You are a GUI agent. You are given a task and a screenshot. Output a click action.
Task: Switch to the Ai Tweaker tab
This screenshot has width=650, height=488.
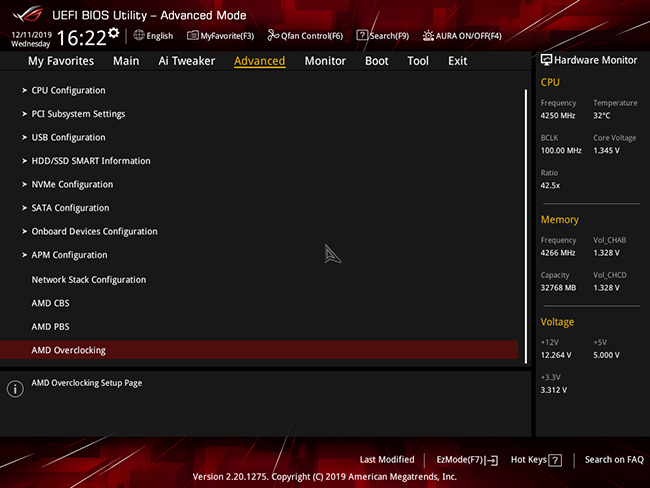pos(187,61)
